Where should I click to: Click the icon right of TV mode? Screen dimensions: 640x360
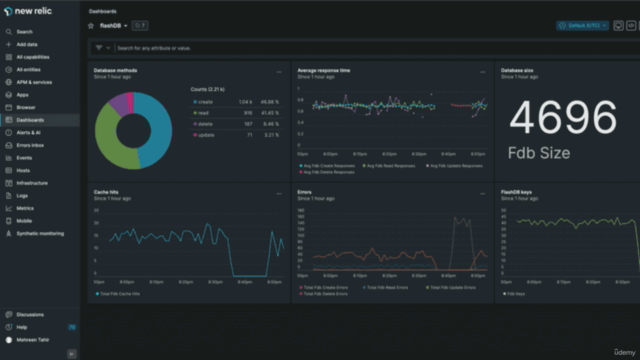click(x=631, y=26)
